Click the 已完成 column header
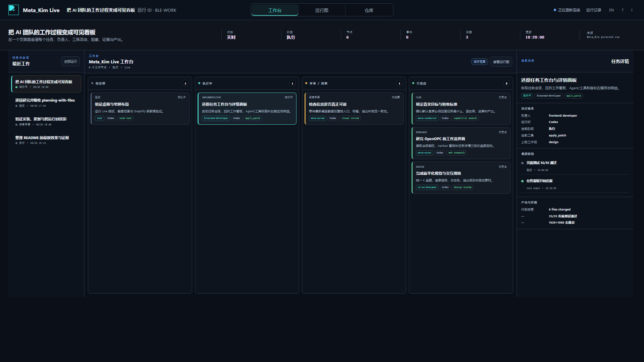The width and height of the screenshot is (644, 362). [461, 83]
